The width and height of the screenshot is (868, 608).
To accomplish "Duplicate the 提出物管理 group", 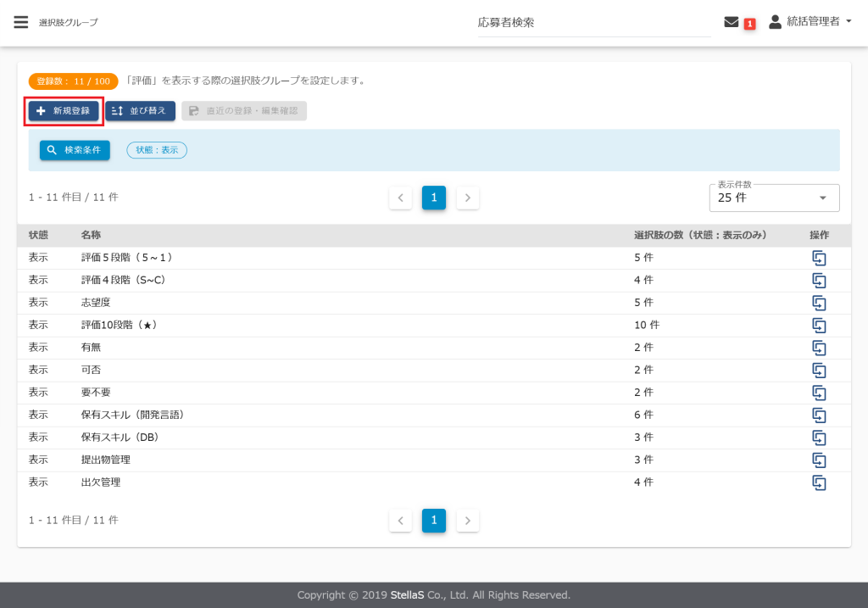I will tap(819, 460).
